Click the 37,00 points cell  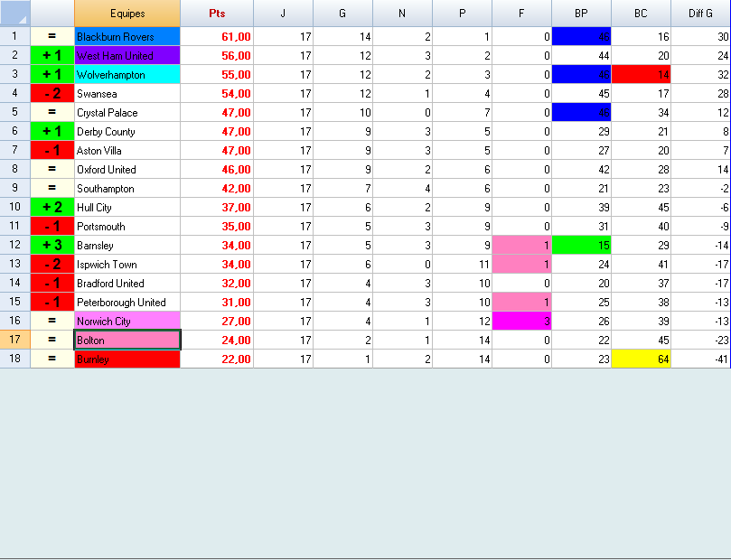point(217,207)
